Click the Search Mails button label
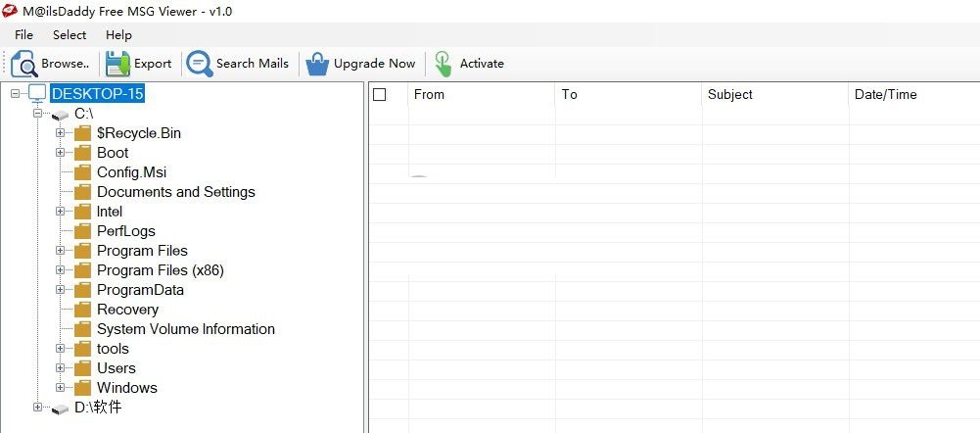Image resolution: width=980 pixels, height=433 pixels. (x=253, y=64)
